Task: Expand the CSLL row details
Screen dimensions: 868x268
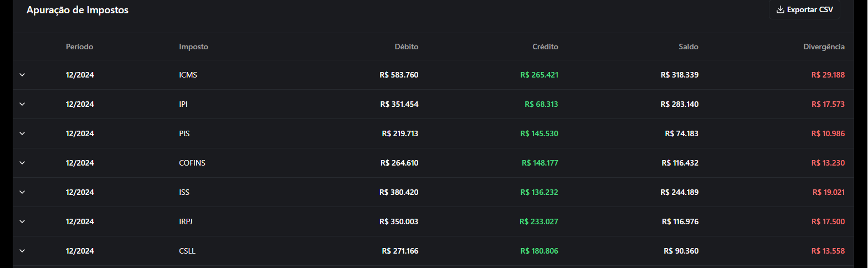Action: coord(22,251)
